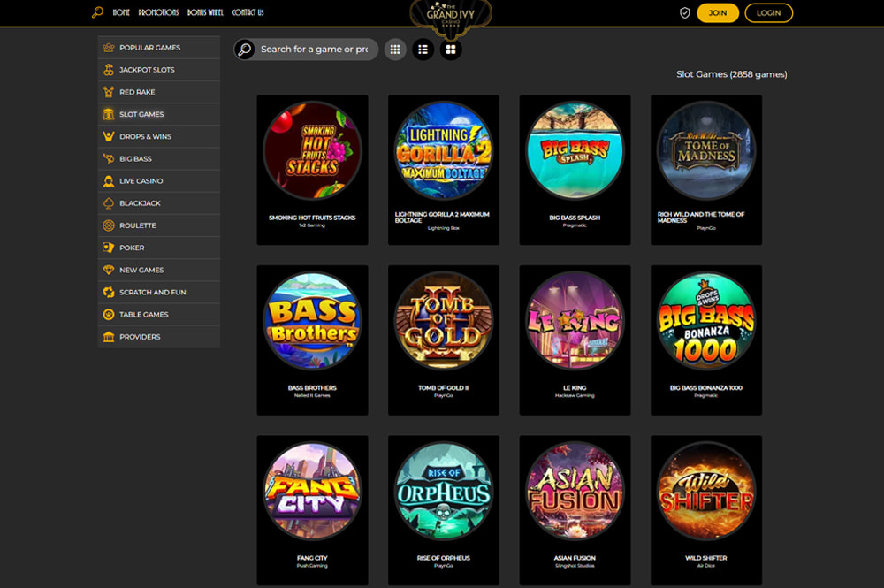Click the Drops & Wins icon
Viewport: 884px width, 588px height.
109,136
